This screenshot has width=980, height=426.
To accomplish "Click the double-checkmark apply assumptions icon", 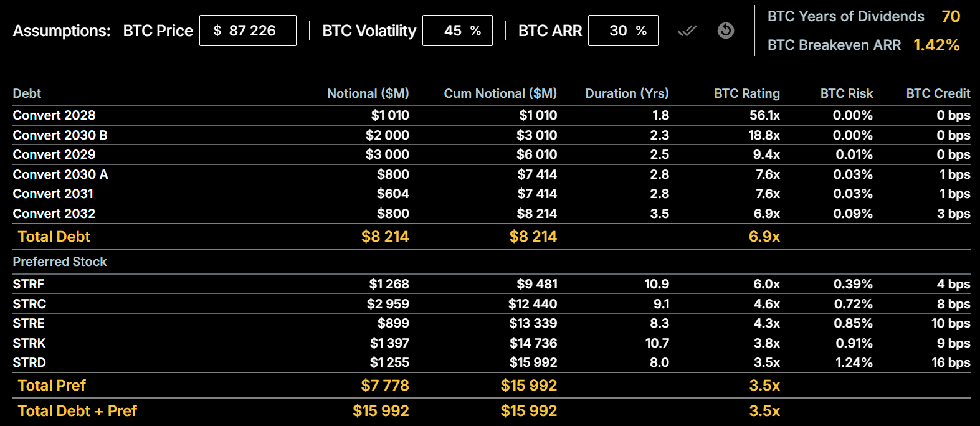I will click(687, 31).
